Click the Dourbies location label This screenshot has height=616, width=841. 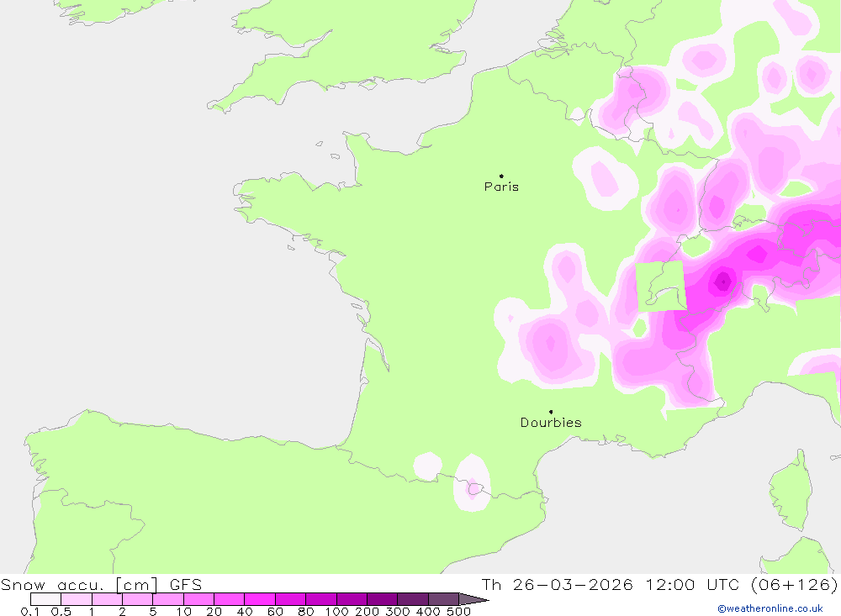(551, 423)
